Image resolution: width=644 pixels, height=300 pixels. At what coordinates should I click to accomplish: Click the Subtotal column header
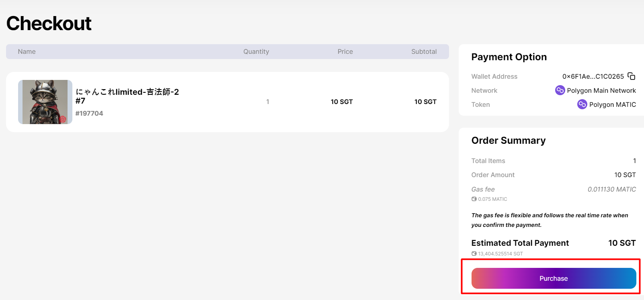coord(424,52)
